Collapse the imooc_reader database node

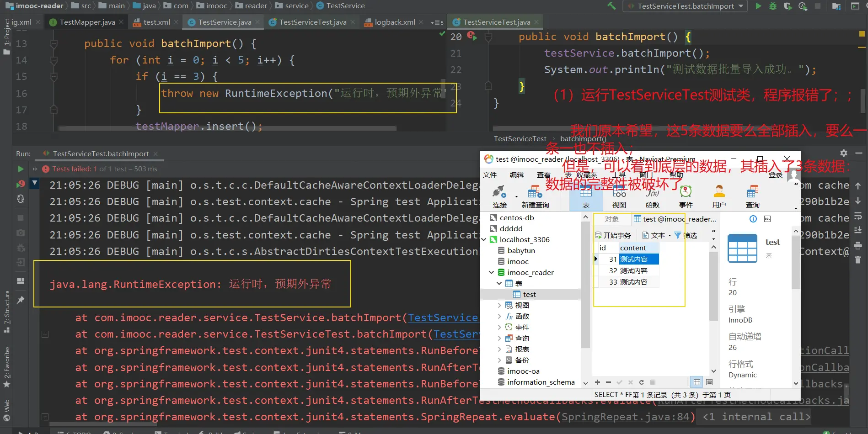pyautogui.click(x=492, y=272)
